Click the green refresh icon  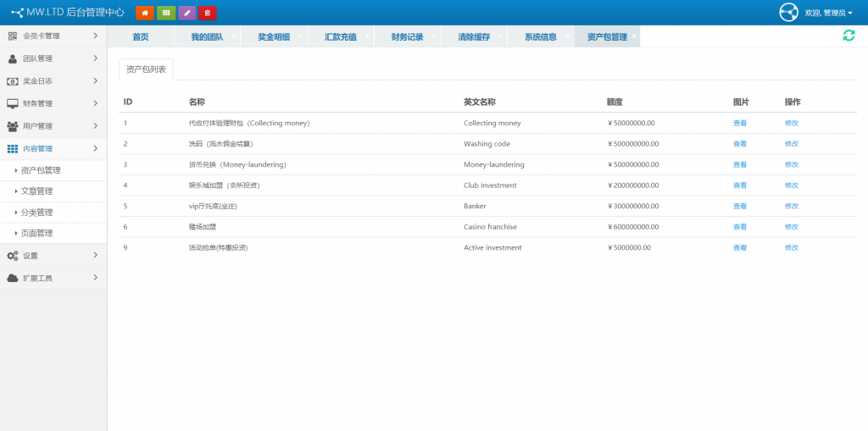[849, 36]
